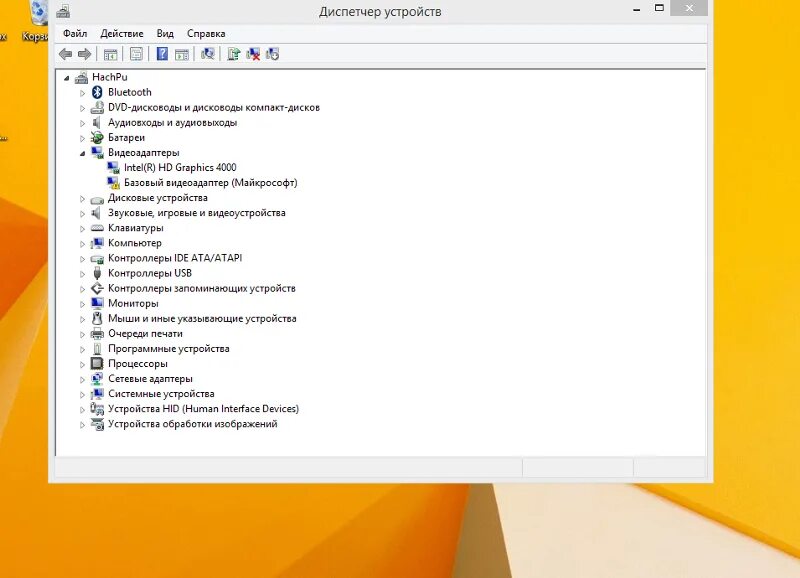The height and width of the screenshot is (578, 800).
Task: Click the Bluetooth category icon
Action: click(x=97, y=92)
